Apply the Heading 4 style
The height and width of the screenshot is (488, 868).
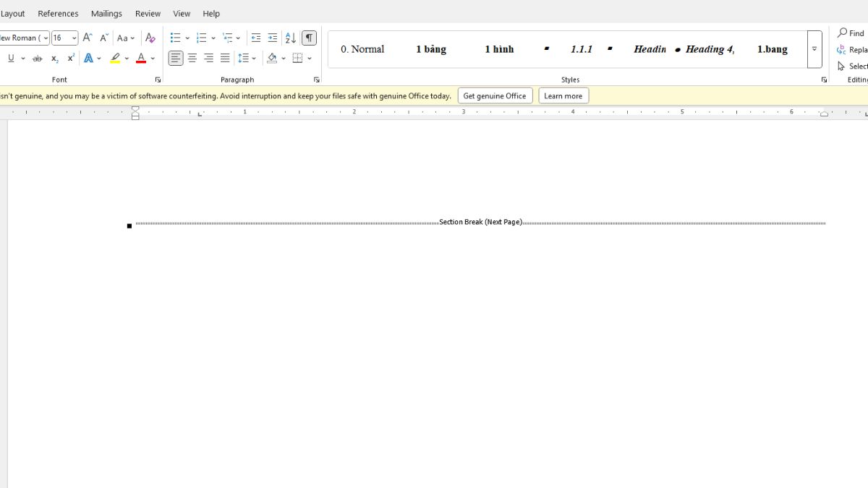(710, 49)
